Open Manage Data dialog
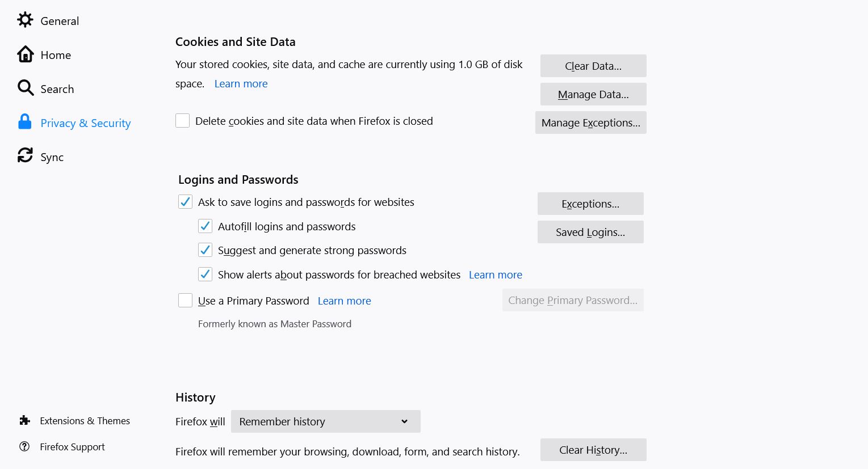 [x=593, y=94]
